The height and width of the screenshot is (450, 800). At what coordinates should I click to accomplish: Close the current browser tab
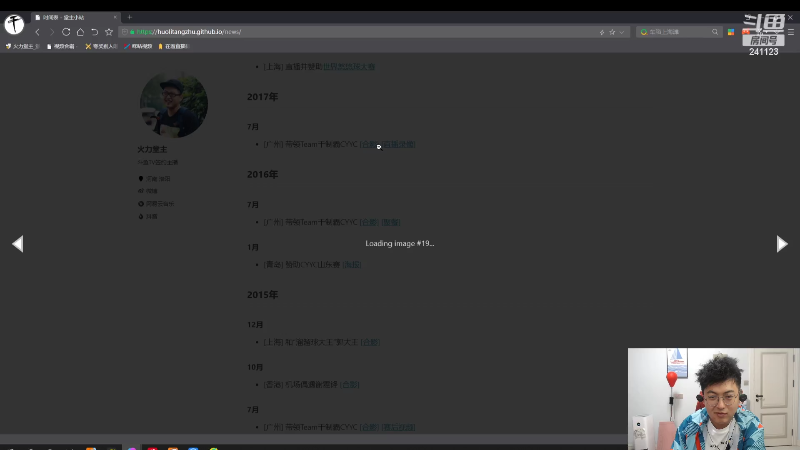[115, 17]
